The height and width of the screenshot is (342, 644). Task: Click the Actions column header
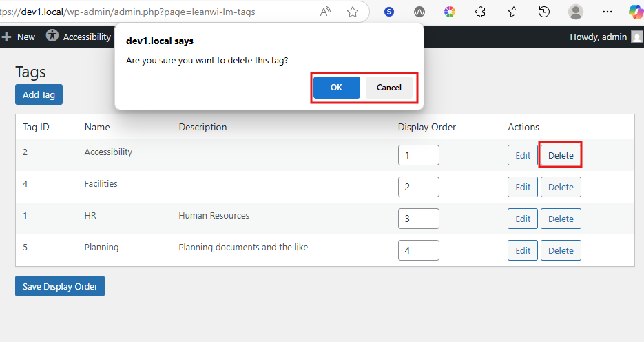click(523, 127)
